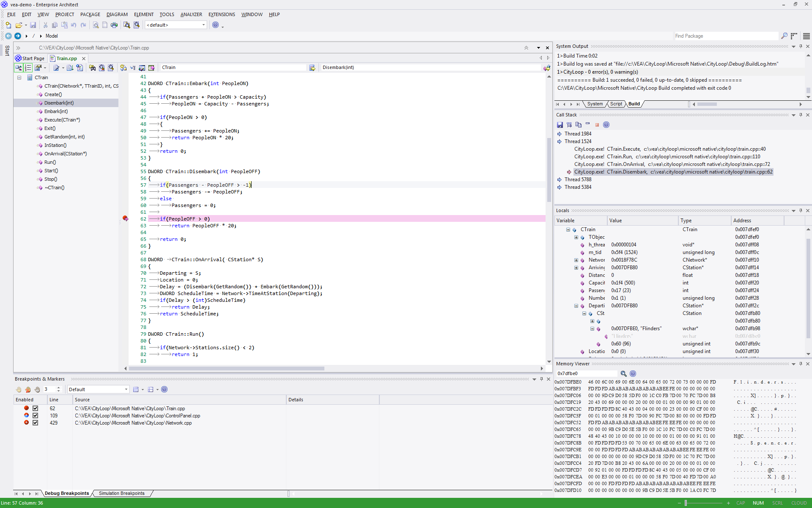812x508 pixels.
Task: Collapse the CTrain node in Locals panel
Action: point(568,229)
